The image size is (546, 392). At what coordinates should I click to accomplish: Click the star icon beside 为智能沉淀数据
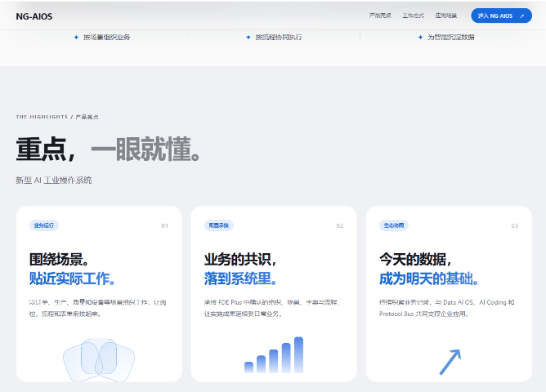click(420, 38)
